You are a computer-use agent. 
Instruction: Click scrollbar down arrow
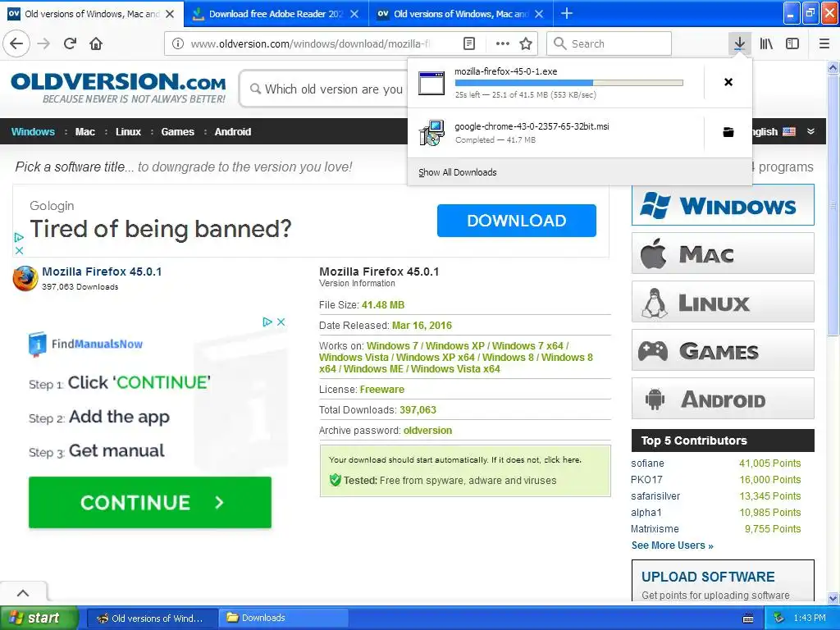point(833,598)
